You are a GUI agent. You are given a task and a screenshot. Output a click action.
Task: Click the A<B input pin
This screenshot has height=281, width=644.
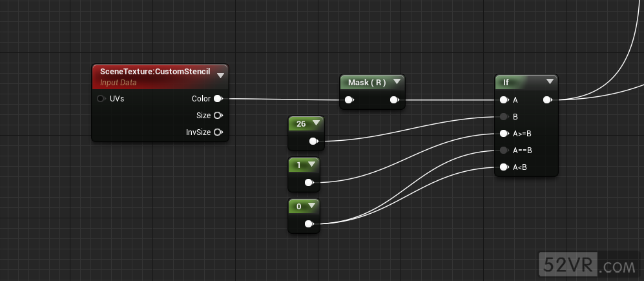[x=504, y=167]
